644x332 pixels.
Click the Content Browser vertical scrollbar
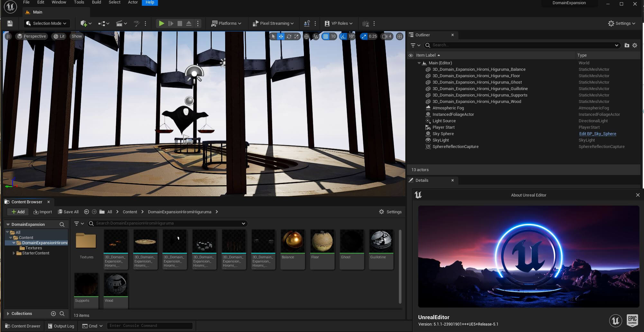click(x=400, y=266)
